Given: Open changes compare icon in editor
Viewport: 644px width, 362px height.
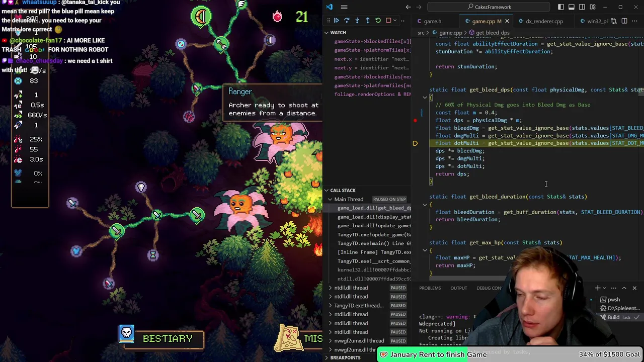Looking at the screenshot, I should point(613,21).
